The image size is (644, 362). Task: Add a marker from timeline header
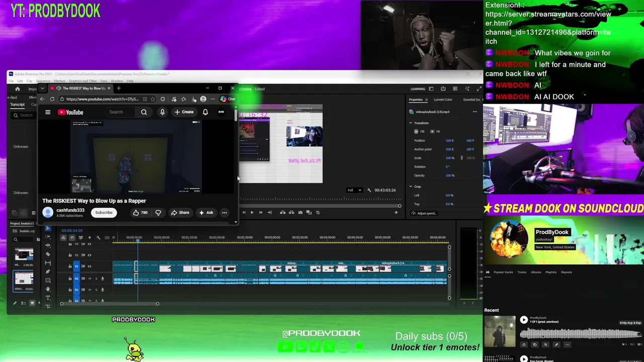pos(90,237)
